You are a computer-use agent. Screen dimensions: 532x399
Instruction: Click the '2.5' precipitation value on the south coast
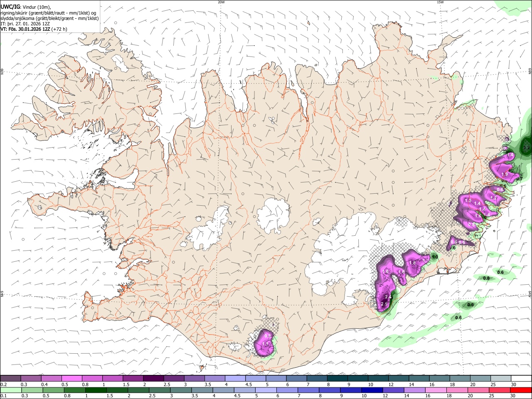coord(384,304)
